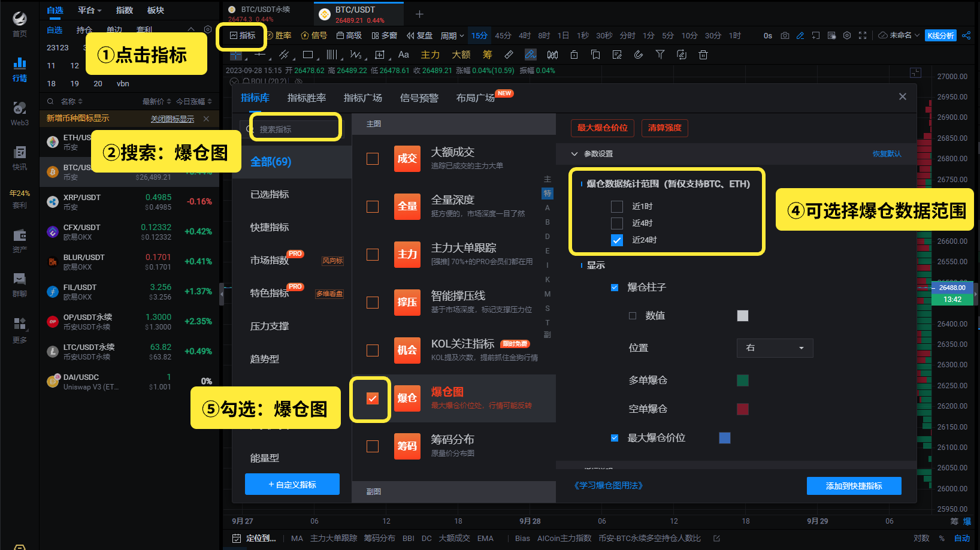Screen dimensions: 980x550
Task: Click the chart settings hexagon icon in top toolbar
Action: pyautogui.click(x=847, y=35)
